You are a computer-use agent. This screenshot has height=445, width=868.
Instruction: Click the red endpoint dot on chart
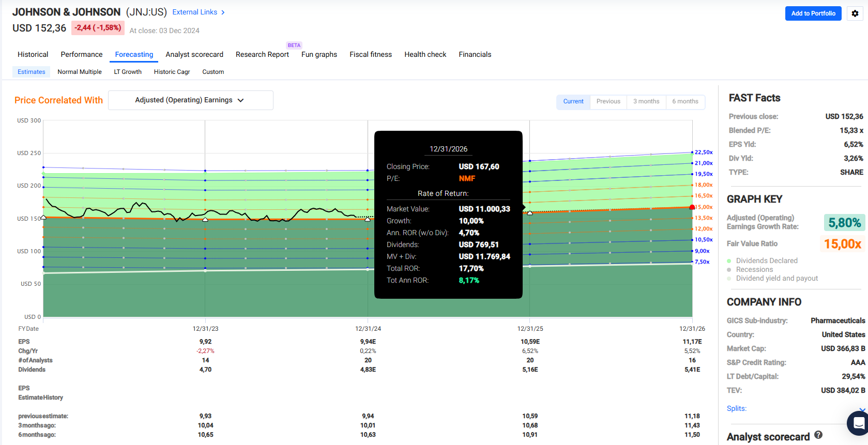[x=692, y=207]
